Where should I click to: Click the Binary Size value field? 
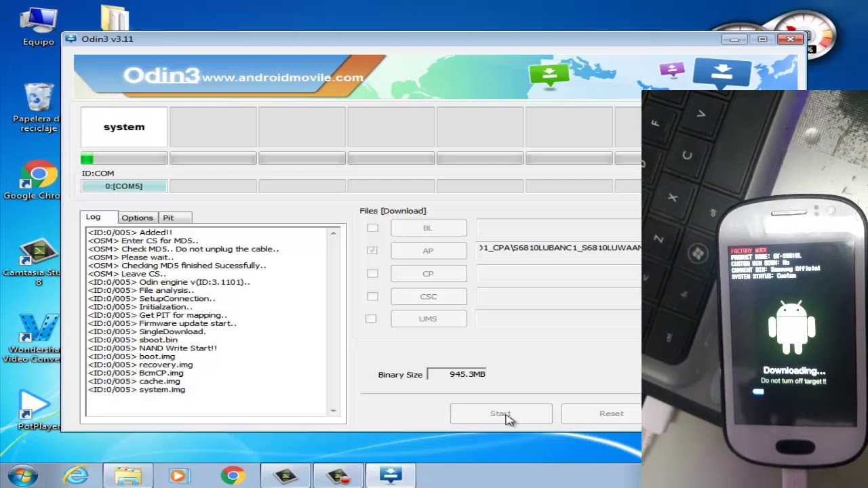click(x=457, y=374)
